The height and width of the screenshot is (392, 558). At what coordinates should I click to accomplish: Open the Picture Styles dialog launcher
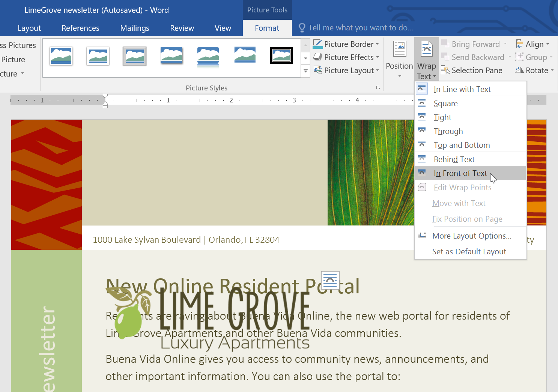point(378,87)
